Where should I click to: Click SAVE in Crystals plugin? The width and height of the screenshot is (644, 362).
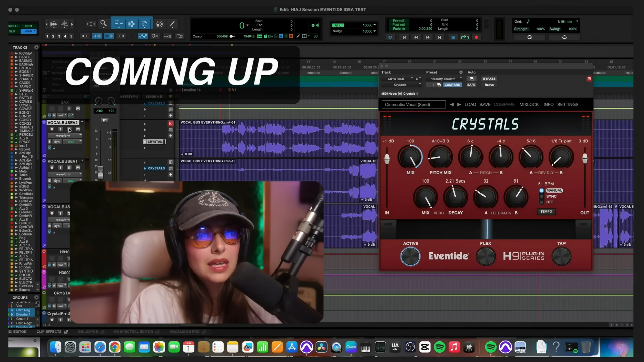click(485, 105)
